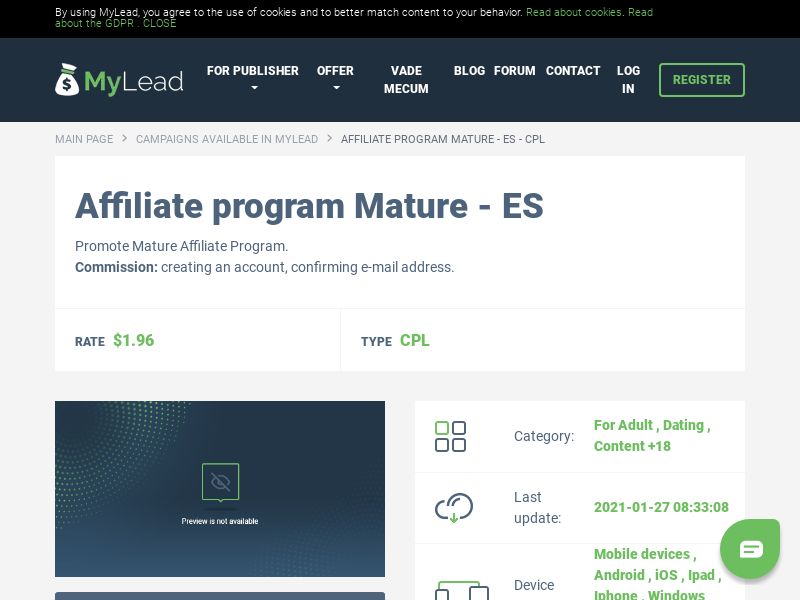Screen dimensions: 800x600
Task: Click the Last update cloud icon
Action: [453, 508]
